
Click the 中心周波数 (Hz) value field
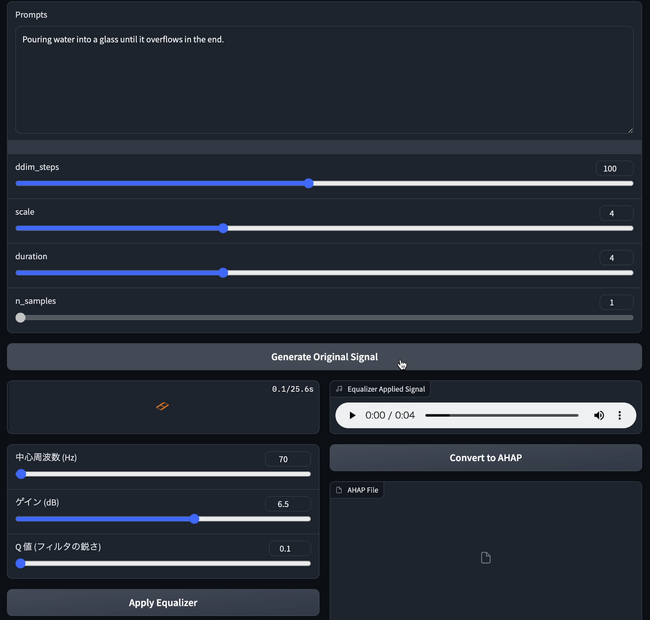pyautogui.click(x=287, y=459)
